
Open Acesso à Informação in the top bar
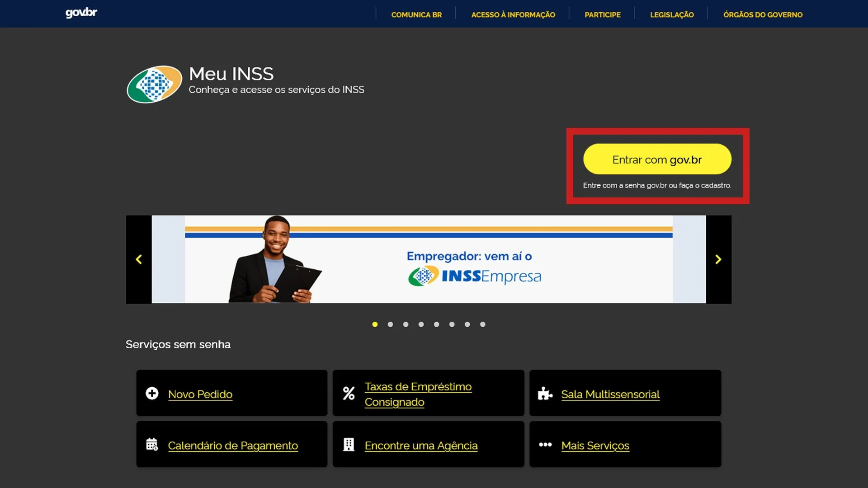tap(513, 14)
